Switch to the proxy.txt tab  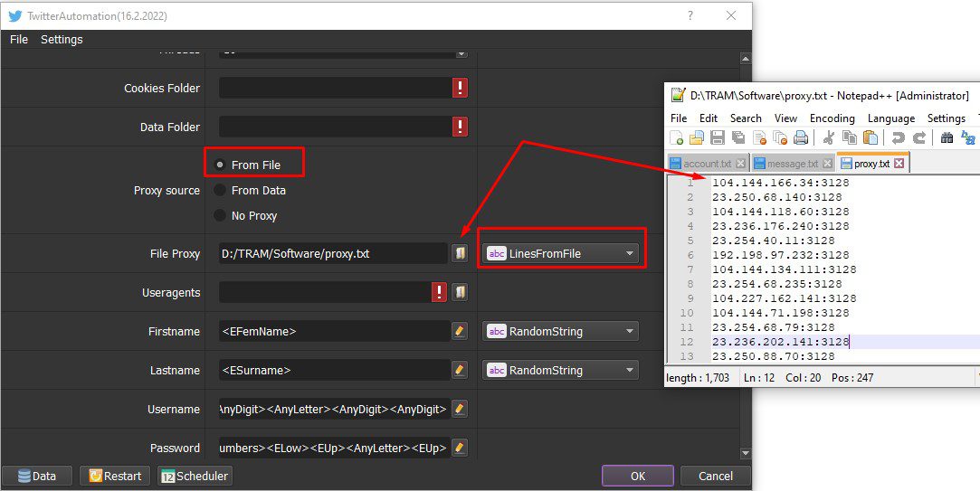871,163
